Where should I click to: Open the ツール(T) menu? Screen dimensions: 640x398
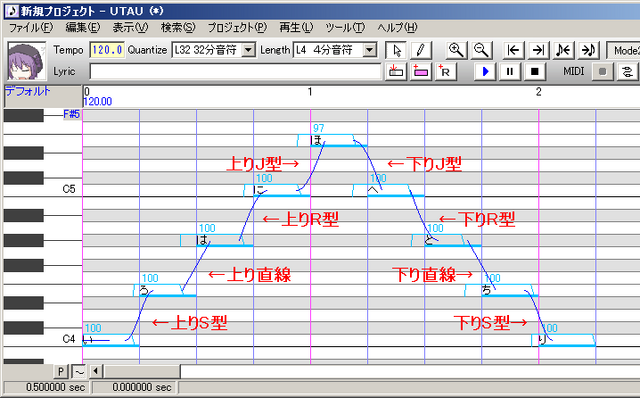tap(345, 28)
